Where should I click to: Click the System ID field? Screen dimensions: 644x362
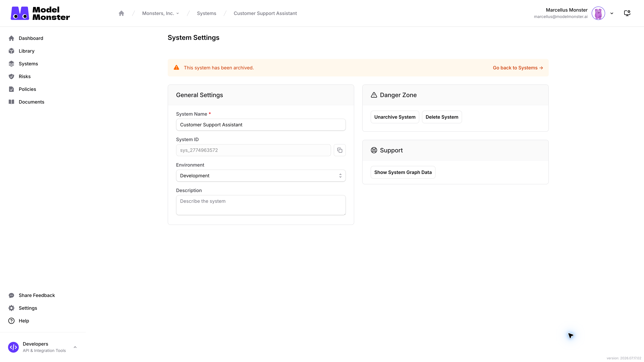(x=253, y=150)
